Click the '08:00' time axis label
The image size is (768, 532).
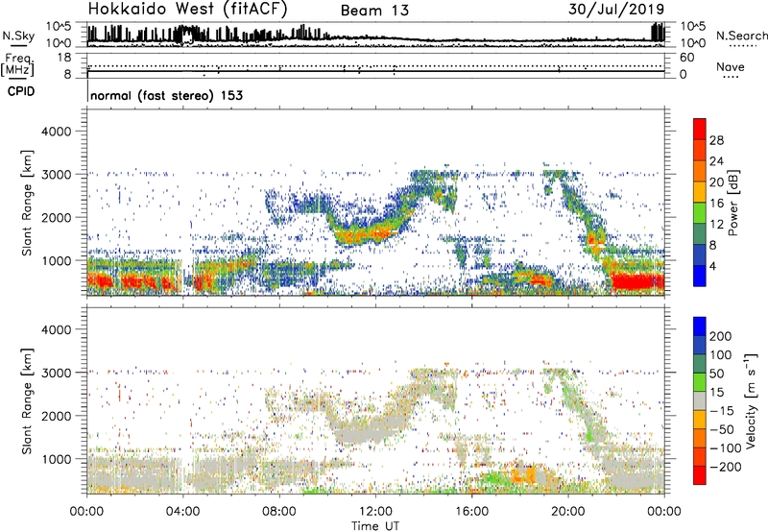click(279, 512)
